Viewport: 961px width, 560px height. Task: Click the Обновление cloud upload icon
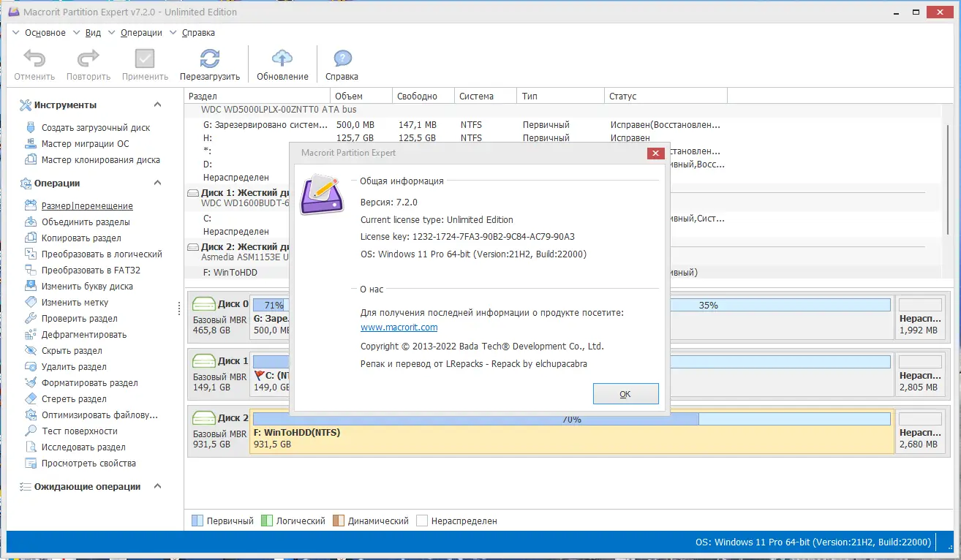pos(282,58)
